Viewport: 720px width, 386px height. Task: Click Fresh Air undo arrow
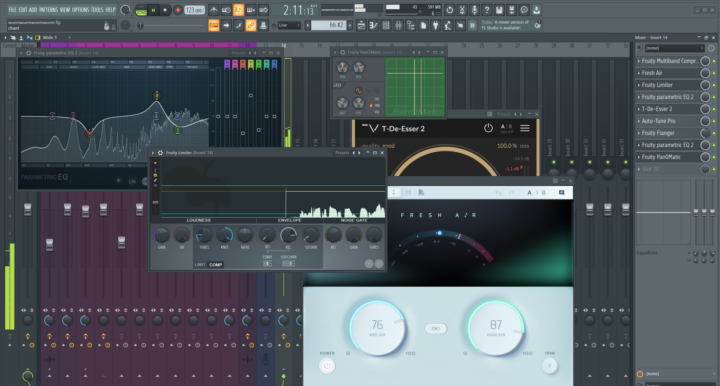click(498, 193)
